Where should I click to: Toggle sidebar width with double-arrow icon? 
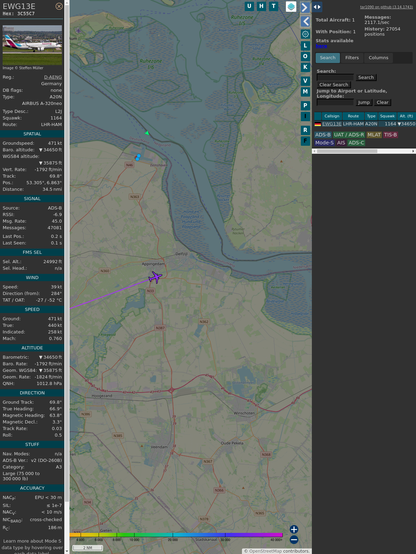(x=317, y=7)
